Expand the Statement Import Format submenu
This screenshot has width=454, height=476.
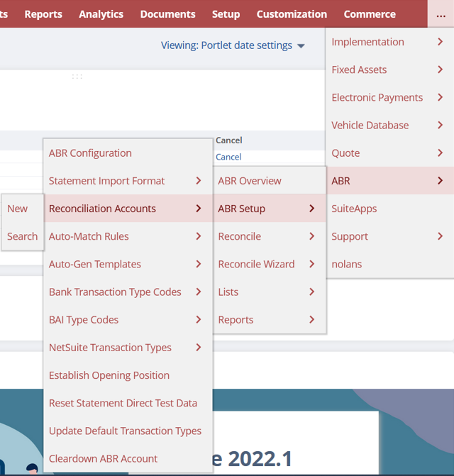click(x=126, y=181)
